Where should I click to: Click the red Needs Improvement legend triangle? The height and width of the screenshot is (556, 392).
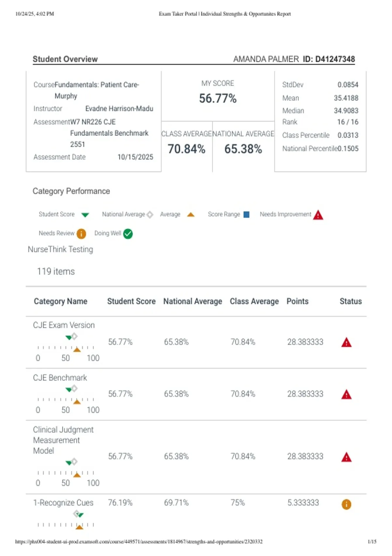[318, 215]
